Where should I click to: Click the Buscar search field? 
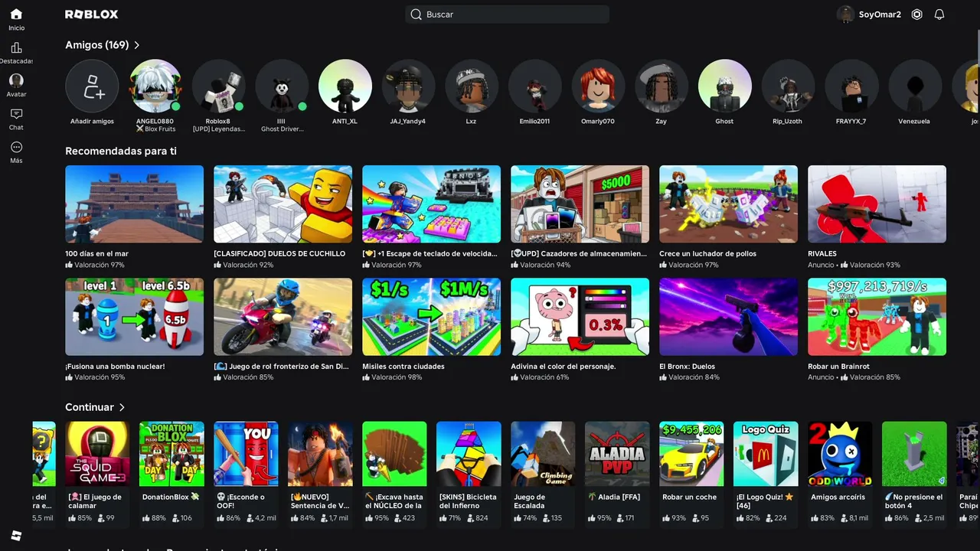coord(508,15)
